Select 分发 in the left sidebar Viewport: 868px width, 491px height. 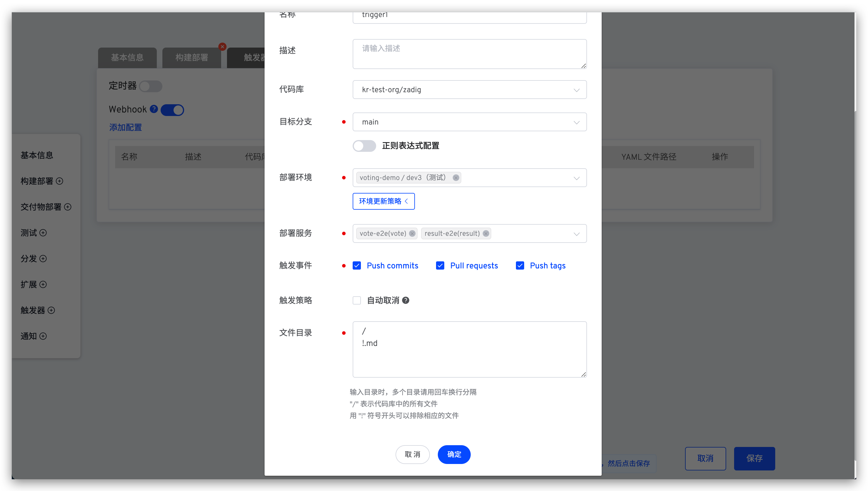[x=29, y=259]
